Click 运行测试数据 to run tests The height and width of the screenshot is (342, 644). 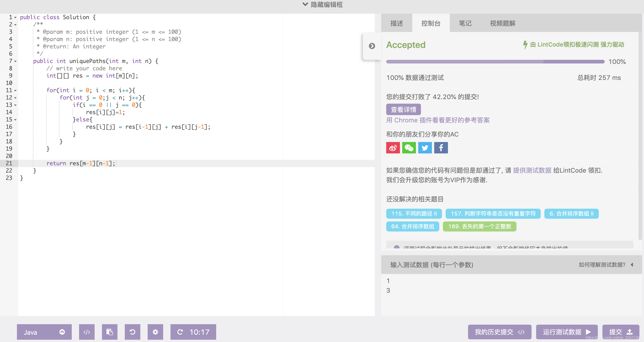(567, 332)
